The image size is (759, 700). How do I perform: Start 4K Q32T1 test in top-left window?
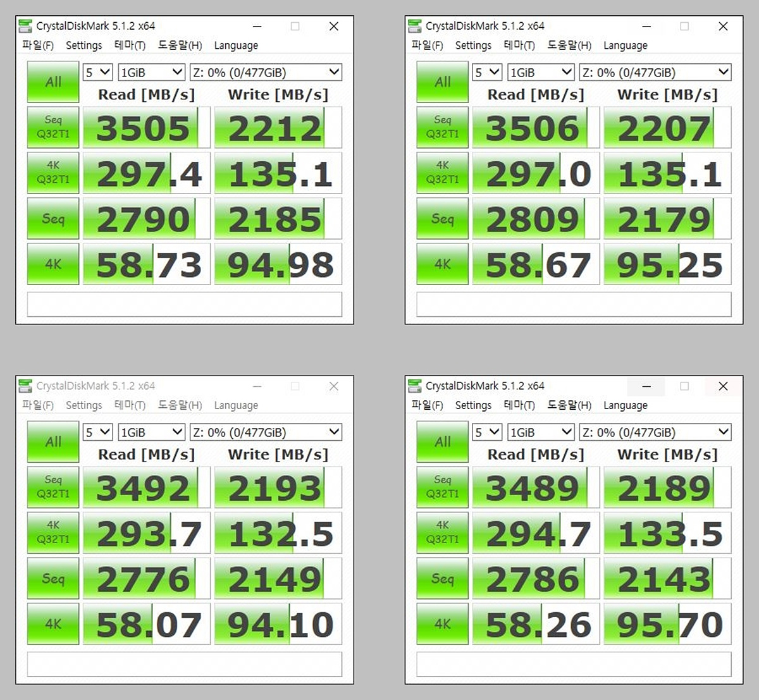[x=53, y=173]
